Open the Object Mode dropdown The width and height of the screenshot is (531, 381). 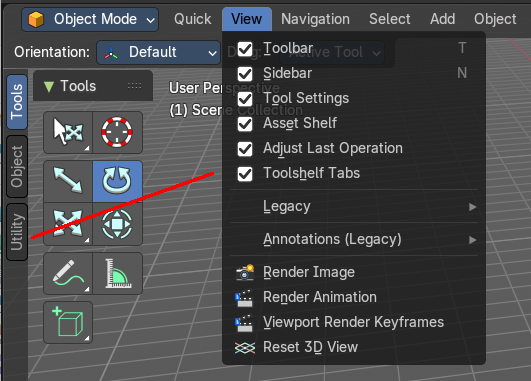click(90, 19)
